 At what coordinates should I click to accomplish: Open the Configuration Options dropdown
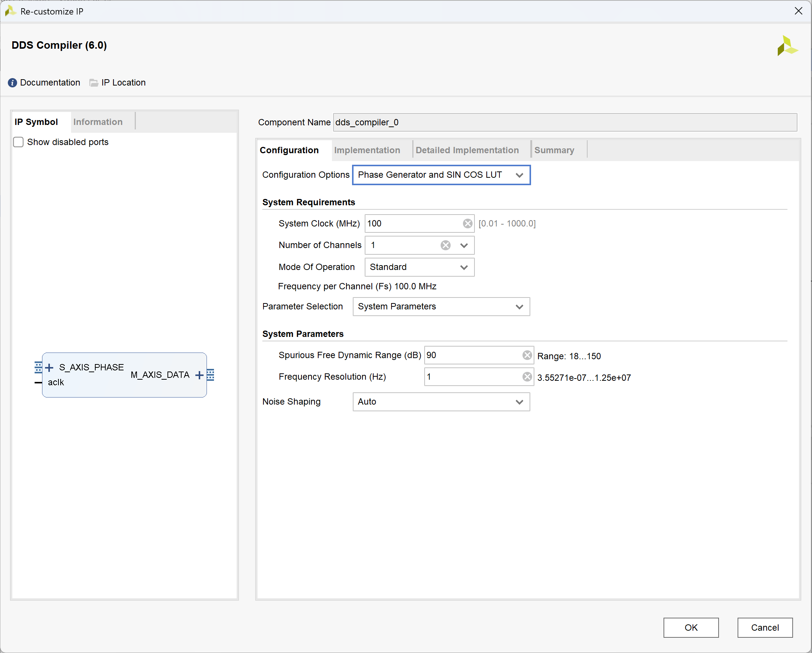pos(441,175)
